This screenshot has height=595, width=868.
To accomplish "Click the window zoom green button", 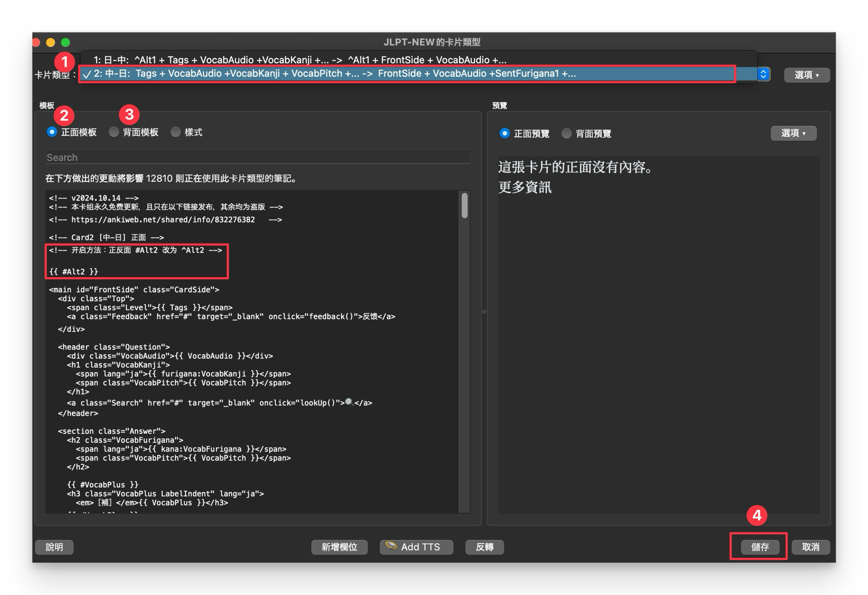I will (66, 42).
